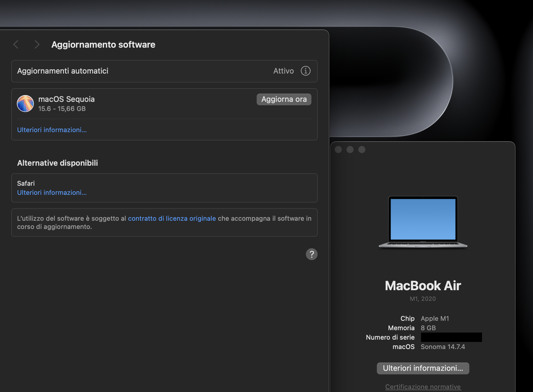The width and height of the screenshot is (533, 392).
Task: Toggle the Attivo automatic updates status
Action: [x=283, y=71]
